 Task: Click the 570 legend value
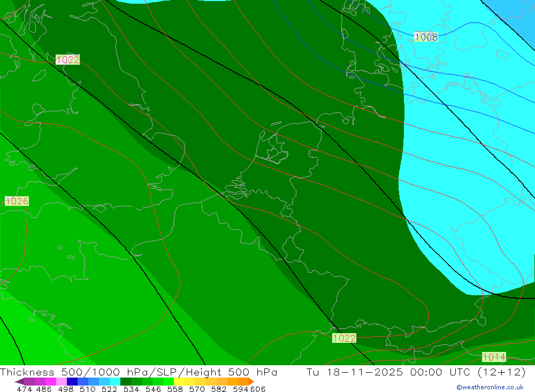pos(196,389)
